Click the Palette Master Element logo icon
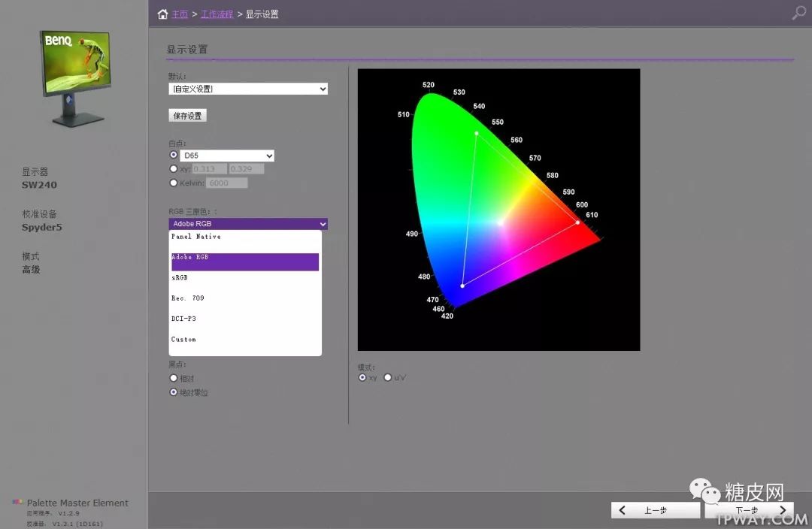812x529 pixels. (17, 503)
